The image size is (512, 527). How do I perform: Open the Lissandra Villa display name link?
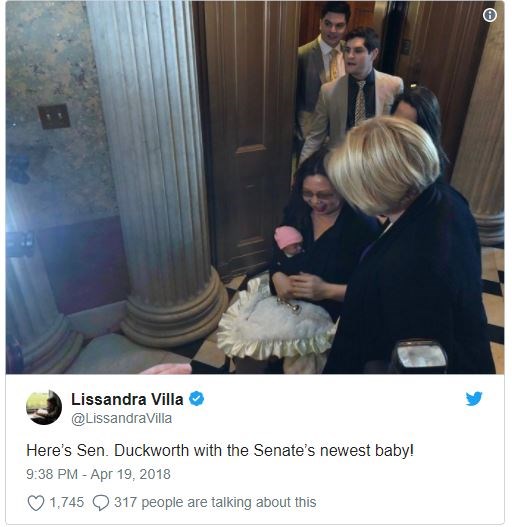127,399
